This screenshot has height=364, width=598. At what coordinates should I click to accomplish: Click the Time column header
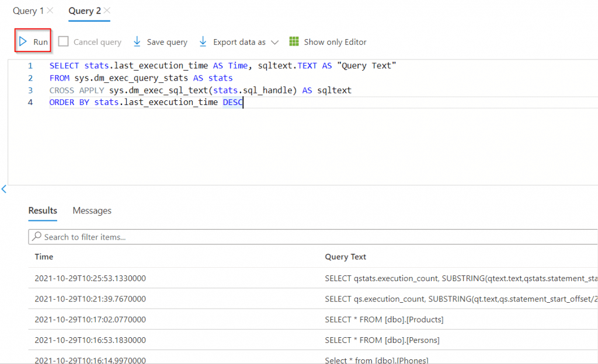[x=44, y=257]
